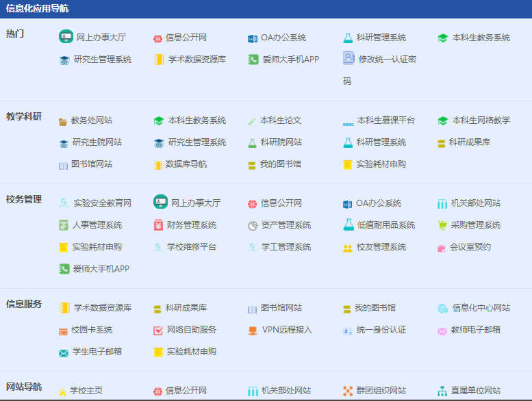The width and height of the screenshot is (532, 401).
Task: Click the green flask icon beside 科研院网站
Action: pos(252,143)
